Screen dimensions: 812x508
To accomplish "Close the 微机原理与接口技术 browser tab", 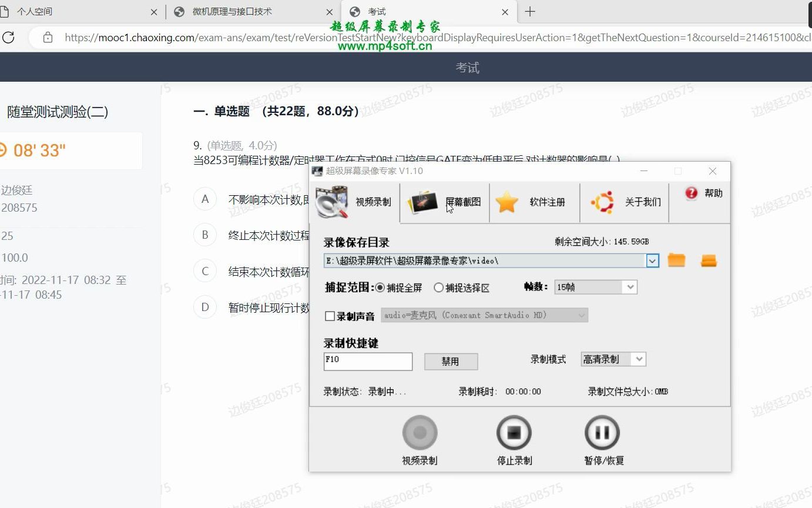I will click(x=330, y=12).
